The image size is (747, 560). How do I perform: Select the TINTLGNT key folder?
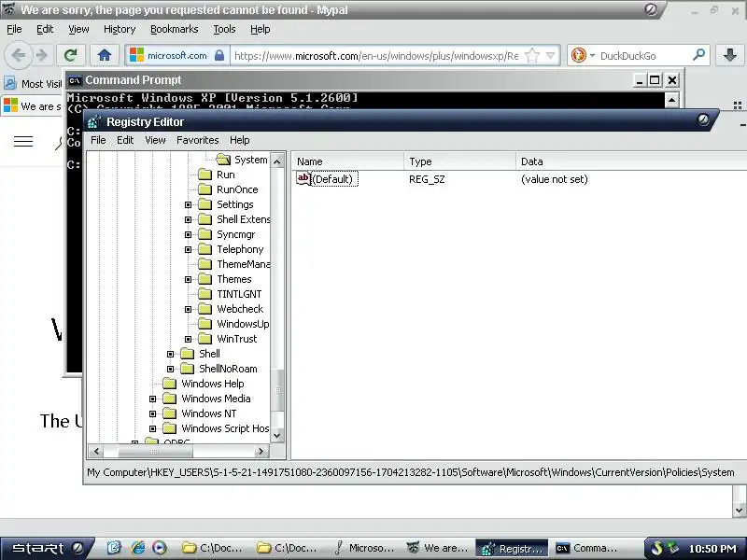click(230, 294)
